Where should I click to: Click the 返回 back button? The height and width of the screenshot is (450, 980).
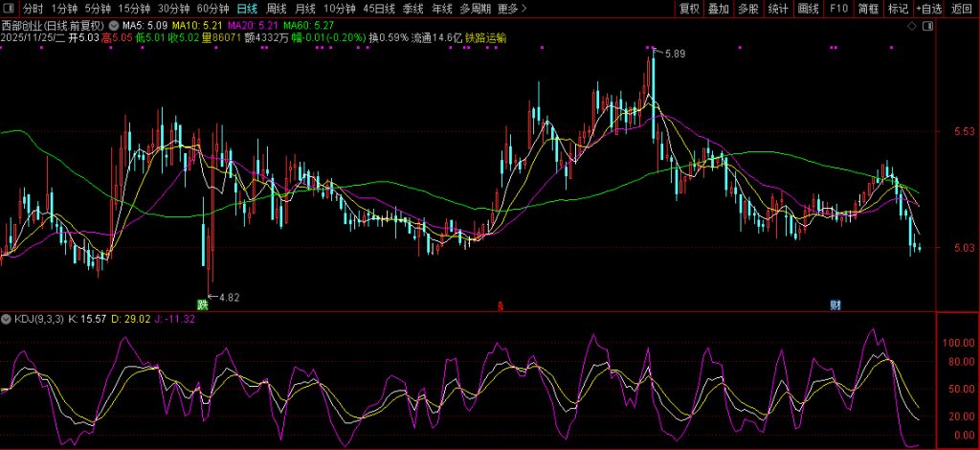[961, 9]
